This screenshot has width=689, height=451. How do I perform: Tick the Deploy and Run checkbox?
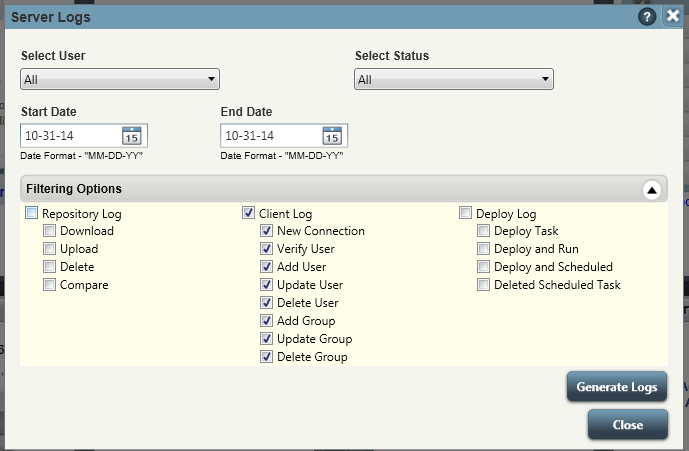coord(483,248)
